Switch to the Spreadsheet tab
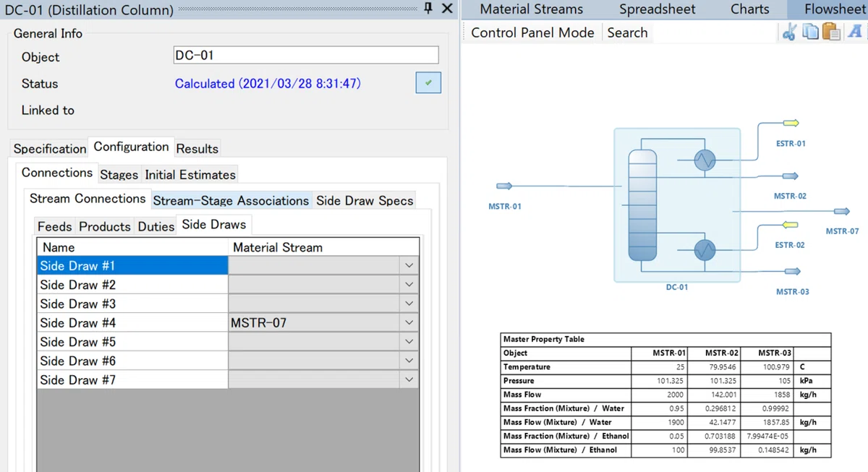The height and width of the screenshot is (472, 868). click(x=657, y=9)
